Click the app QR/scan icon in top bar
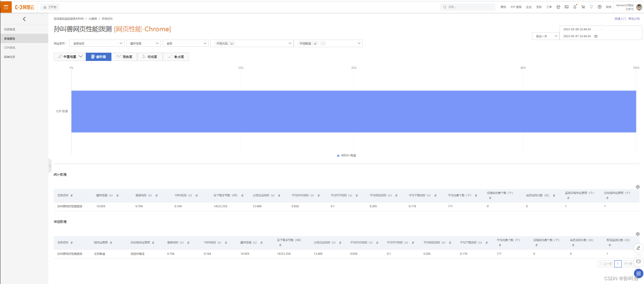 coord(558,7)
